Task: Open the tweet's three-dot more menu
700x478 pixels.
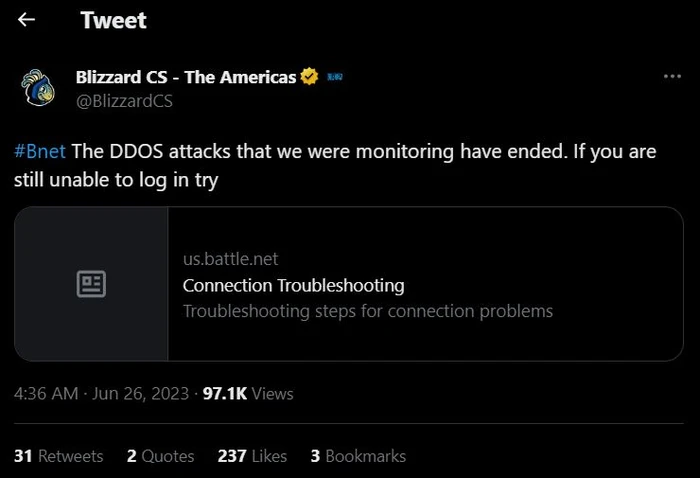Action: (673, 77)
